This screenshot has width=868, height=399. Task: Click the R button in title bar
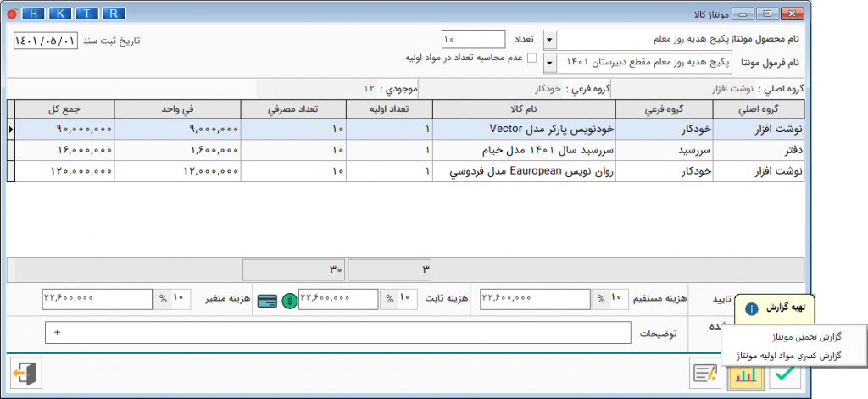(114, 14)
